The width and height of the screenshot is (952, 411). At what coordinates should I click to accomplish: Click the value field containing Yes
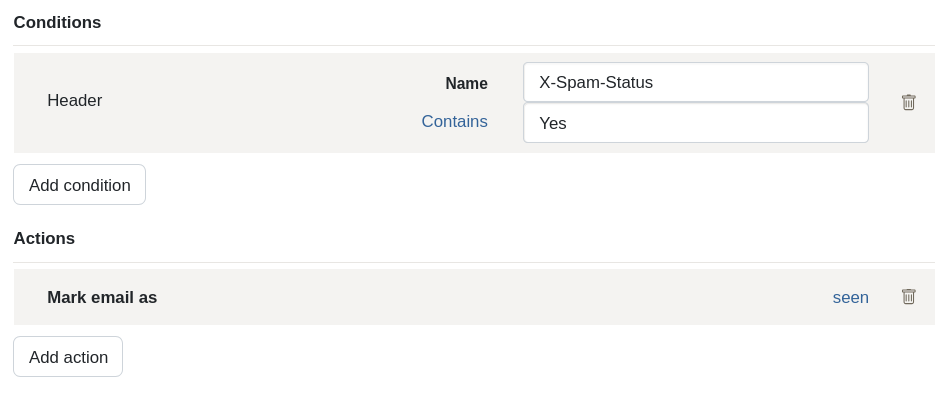tap(695, 123)
